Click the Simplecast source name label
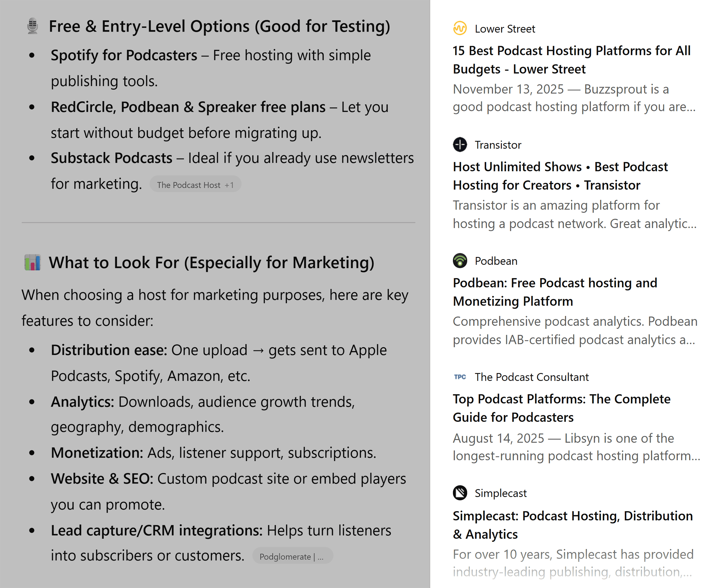This screenshot has width=712, height=588. pyautogui.click(x=500, y=493)
